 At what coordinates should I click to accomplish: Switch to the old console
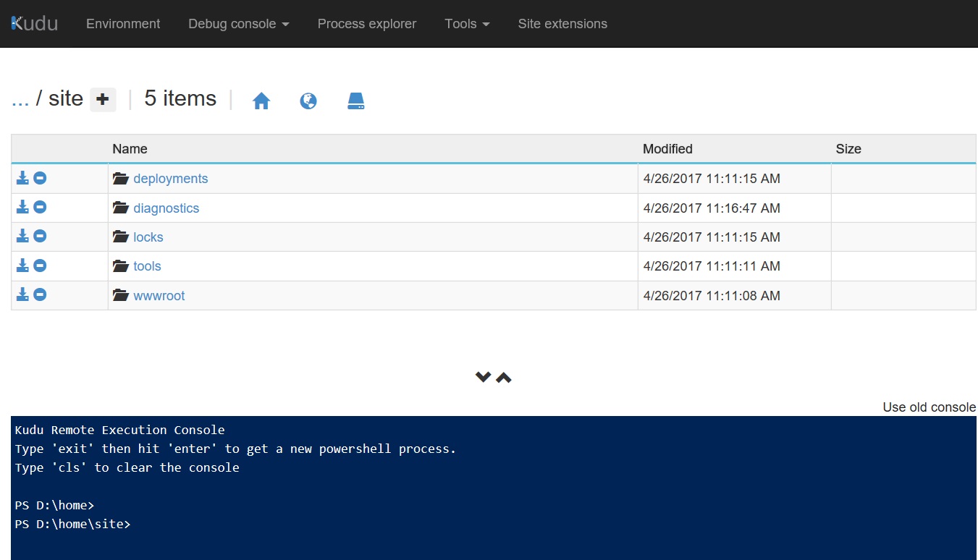[x=929, y=407]
